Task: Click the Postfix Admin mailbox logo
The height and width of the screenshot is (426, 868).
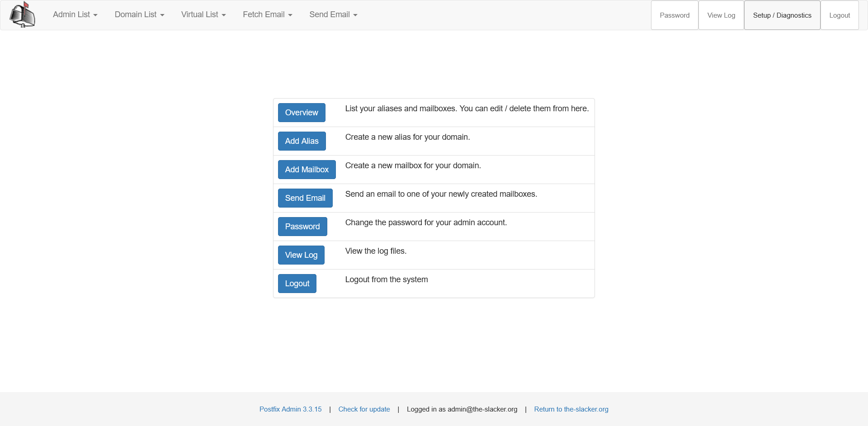Action: (22, 14)
